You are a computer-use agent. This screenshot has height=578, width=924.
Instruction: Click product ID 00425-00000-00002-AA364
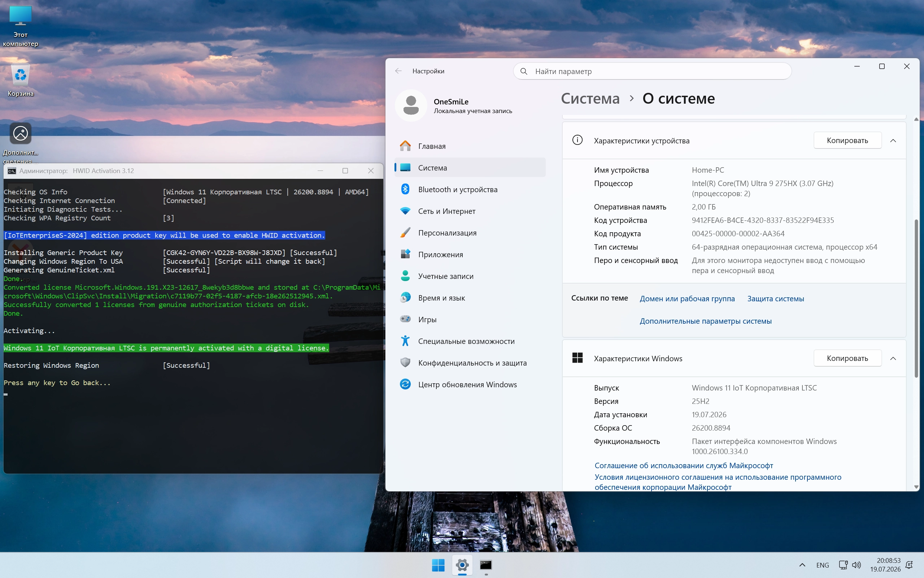coord(738,234)
